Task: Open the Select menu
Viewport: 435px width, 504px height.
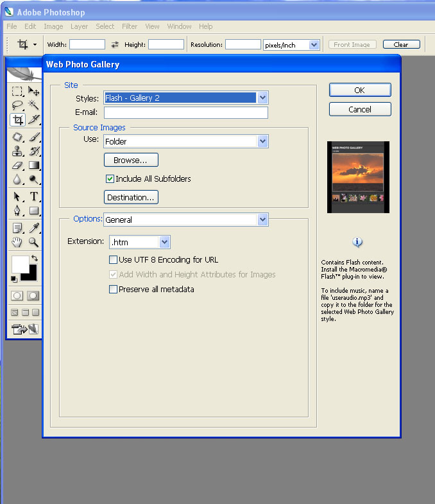Action: (x=105, y=26)
